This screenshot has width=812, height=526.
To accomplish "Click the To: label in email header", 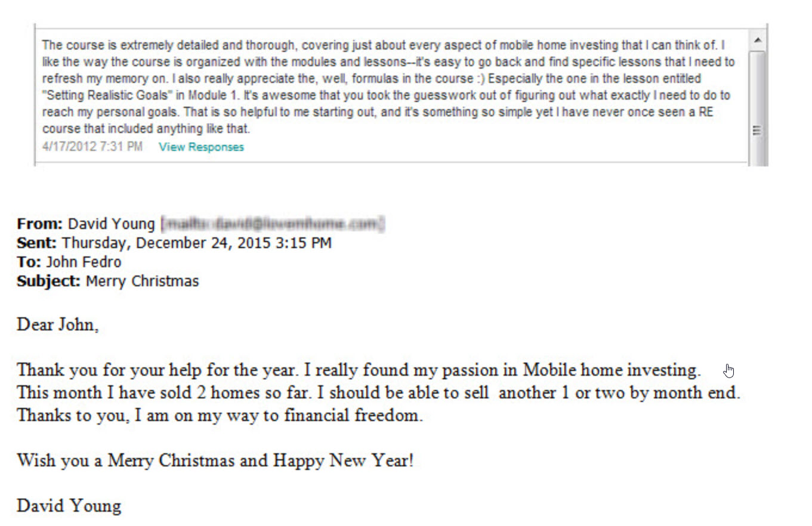I will click(29, 262).
